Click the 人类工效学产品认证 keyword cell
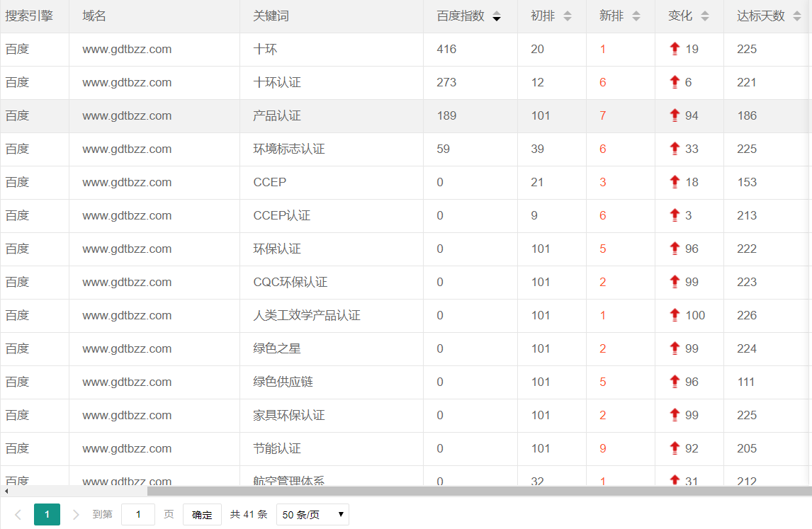Screen dimensions: 812x529 point(307,315)
